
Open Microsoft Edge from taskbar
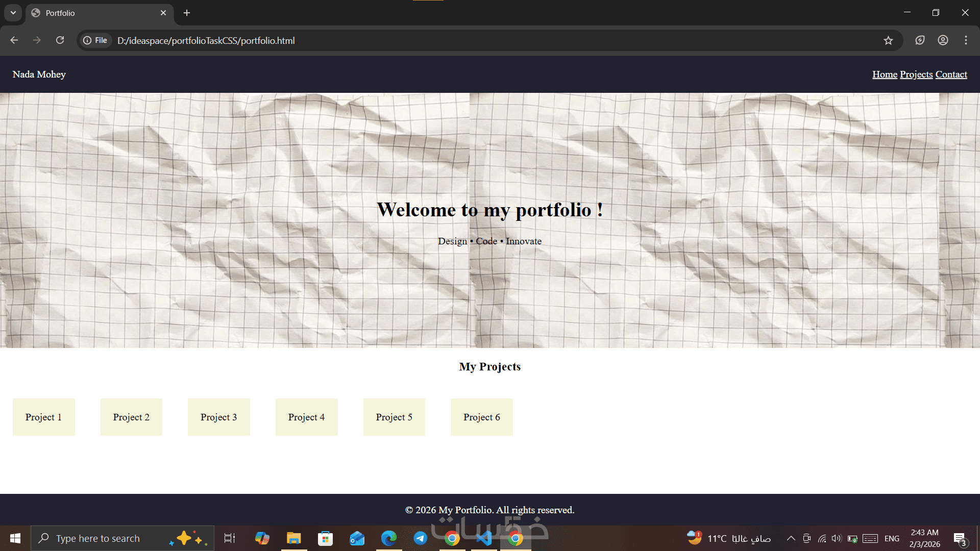[388, 538]
